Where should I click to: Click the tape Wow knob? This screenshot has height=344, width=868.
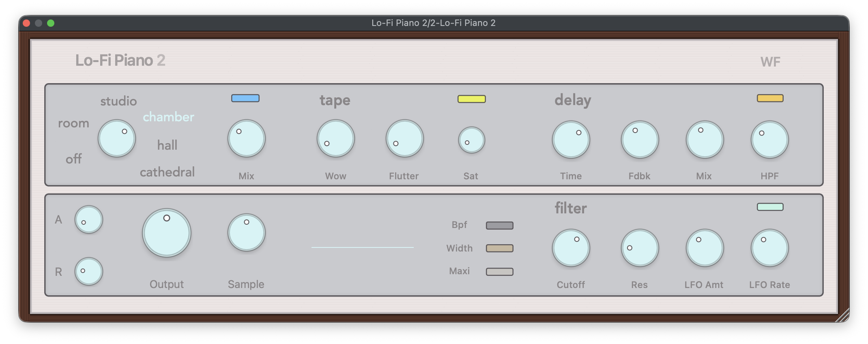click(336, 138)
